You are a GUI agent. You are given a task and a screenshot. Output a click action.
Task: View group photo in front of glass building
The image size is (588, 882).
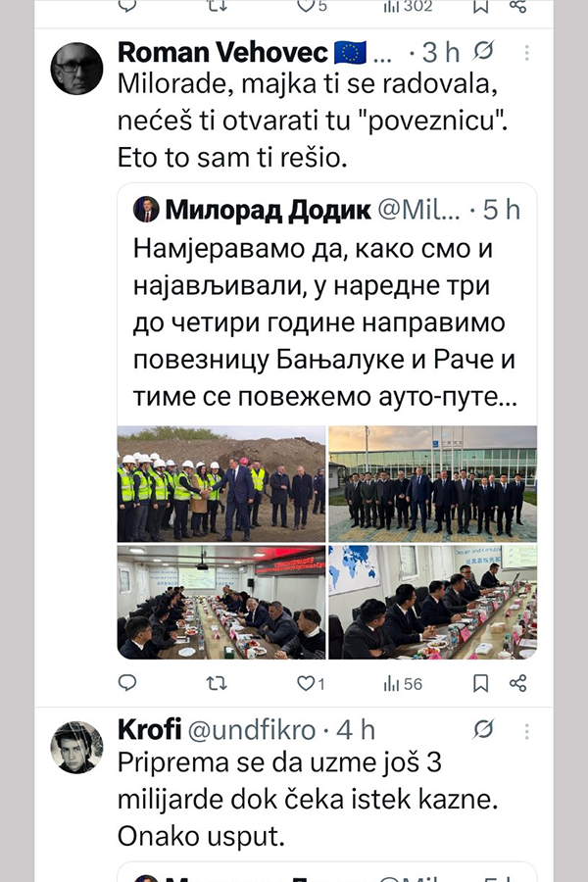pyautogui.click(x=433, y=484)
